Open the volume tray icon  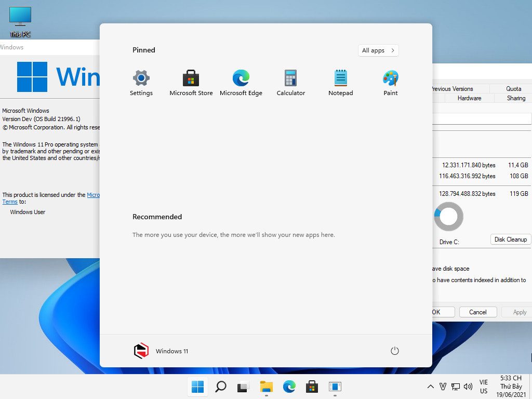coord(468,387)
